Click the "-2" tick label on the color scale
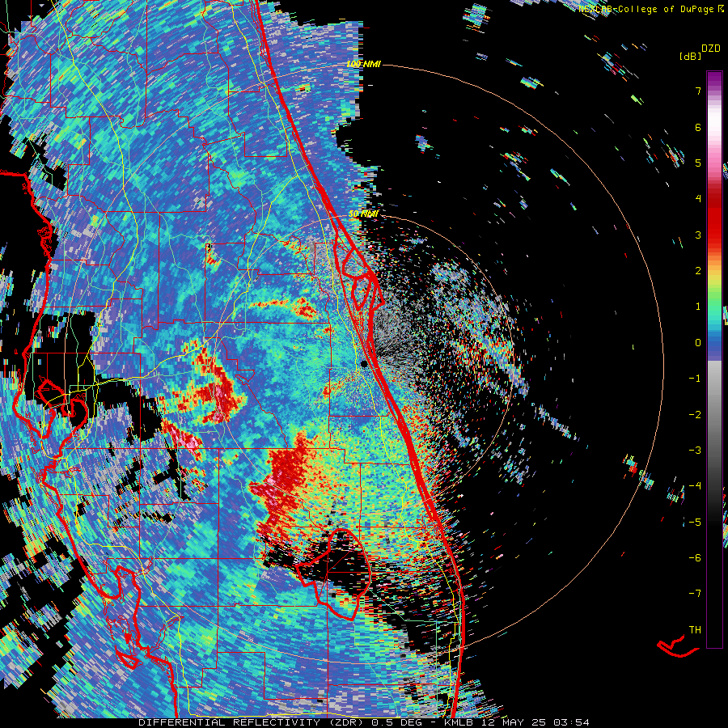 tap(695, 415)
